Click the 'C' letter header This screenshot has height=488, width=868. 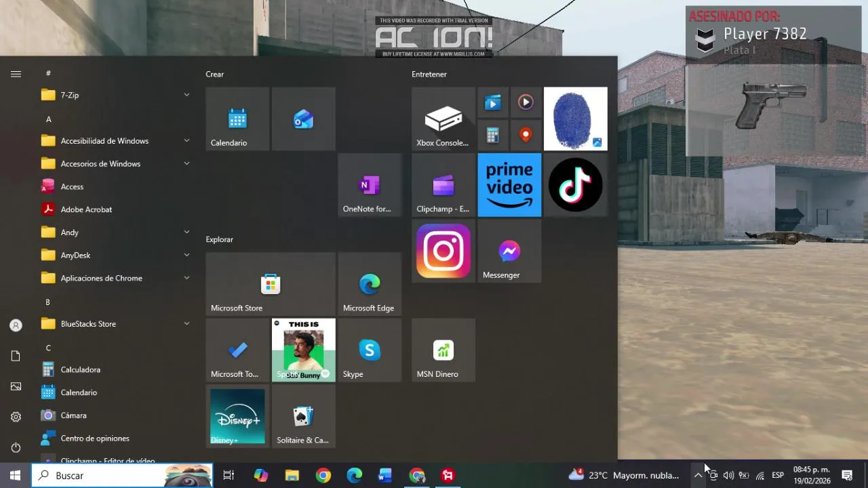pyautogui.click(x=48, y=348)
